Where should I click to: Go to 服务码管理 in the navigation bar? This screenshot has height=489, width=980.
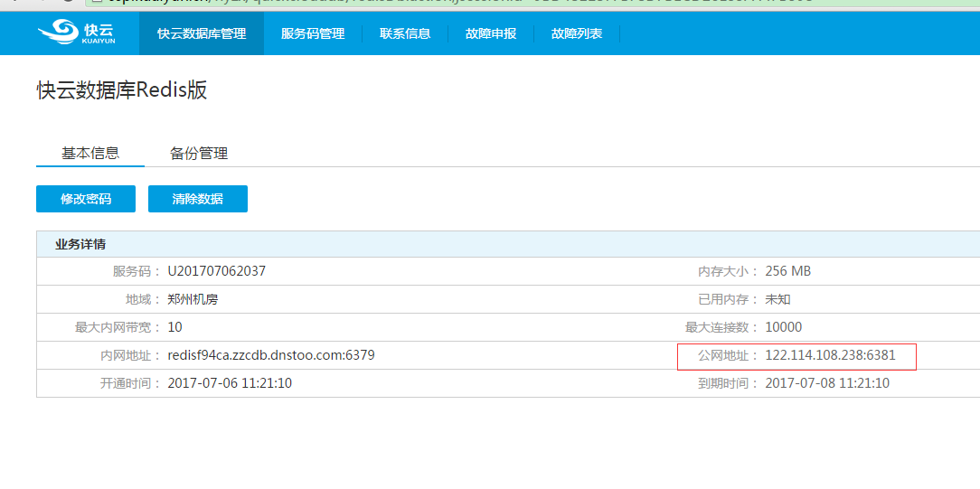pos(313,33)
